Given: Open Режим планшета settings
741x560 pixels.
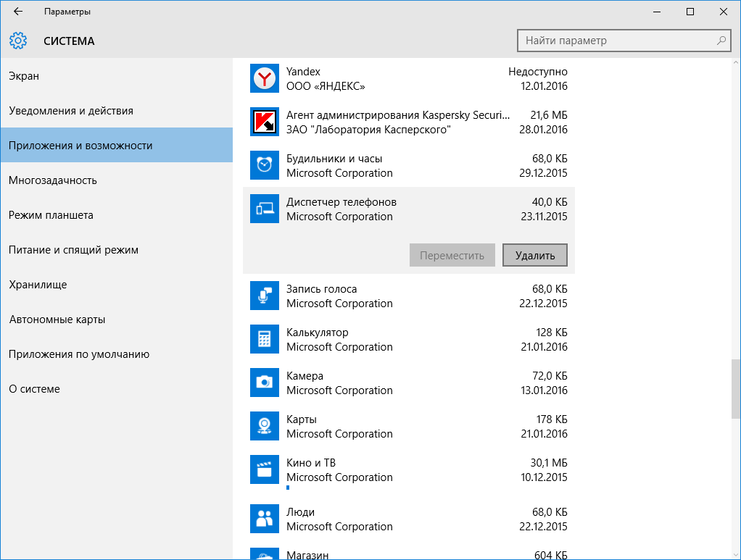Looking at the screenshot, I should click(x=117, y=215).
